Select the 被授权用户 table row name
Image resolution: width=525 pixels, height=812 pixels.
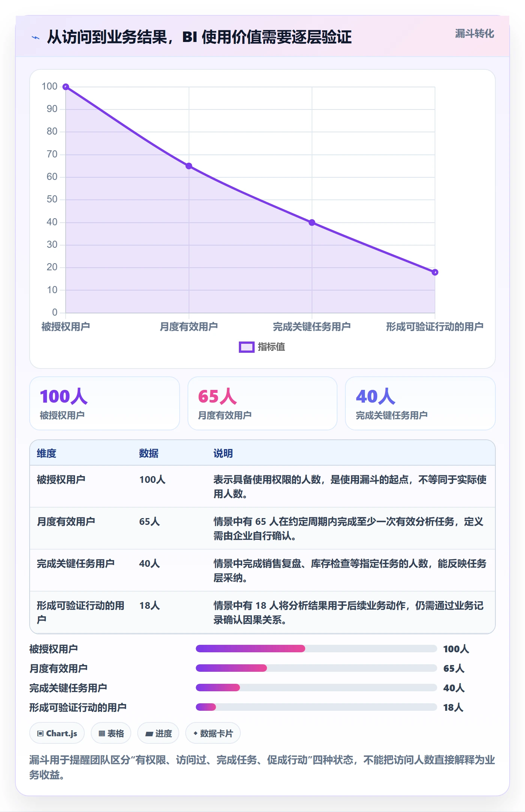(x=61, y=479)
